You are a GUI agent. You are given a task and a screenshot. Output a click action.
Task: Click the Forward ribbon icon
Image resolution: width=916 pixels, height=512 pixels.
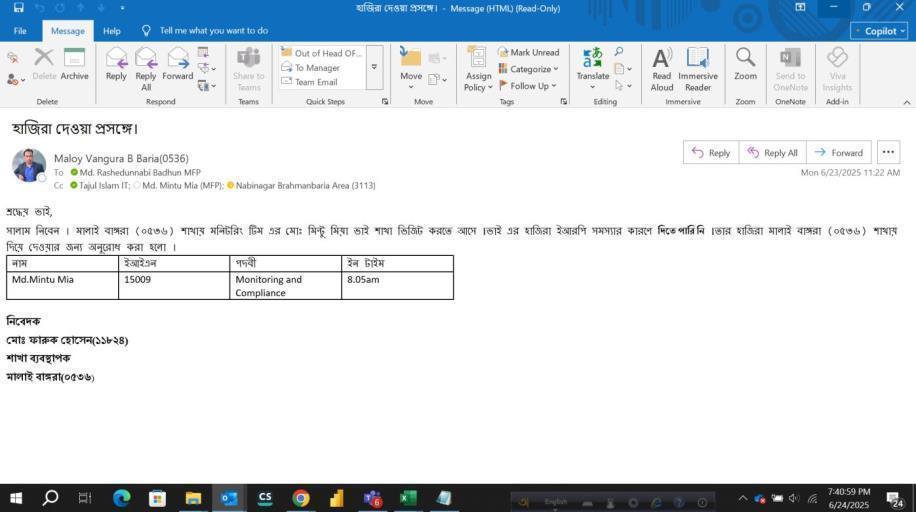coord(178,63)
